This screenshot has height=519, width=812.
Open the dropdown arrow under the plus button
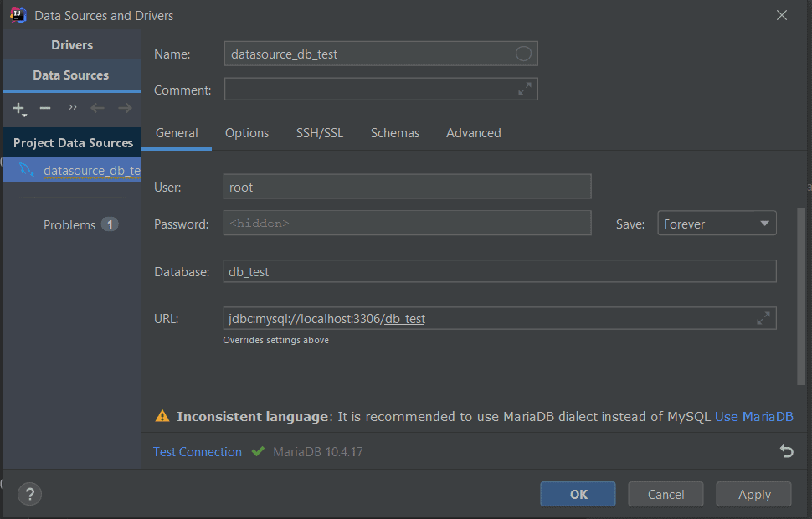pos(24,115)
